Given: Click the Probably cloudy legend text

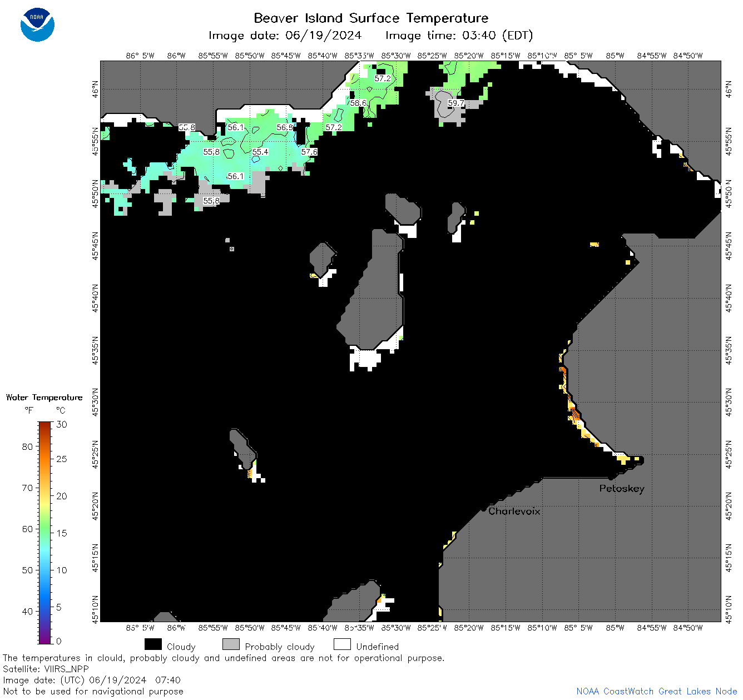Looking at the screenshot, I should 280,647.
